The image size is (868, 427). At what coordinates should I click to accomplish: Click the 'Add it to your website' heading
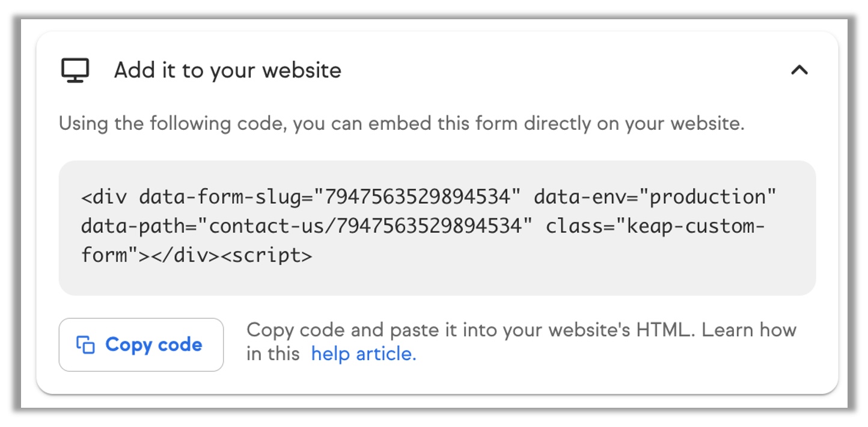(228, 70)
